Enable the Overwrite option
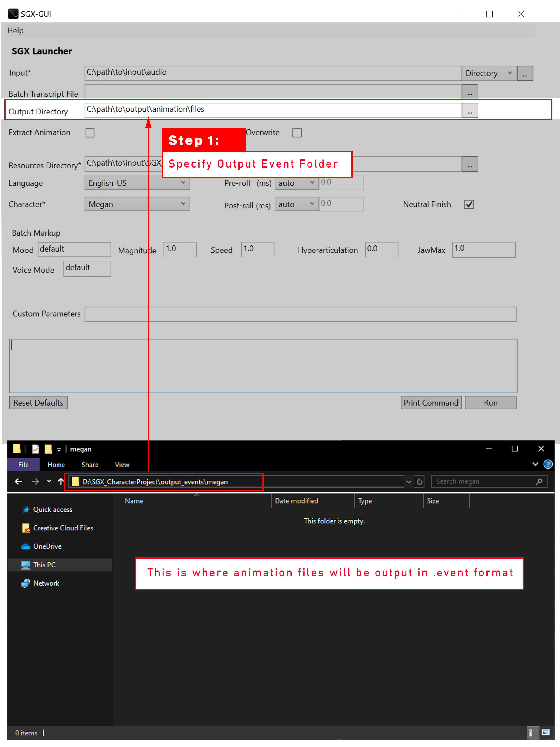 [297, 133]
